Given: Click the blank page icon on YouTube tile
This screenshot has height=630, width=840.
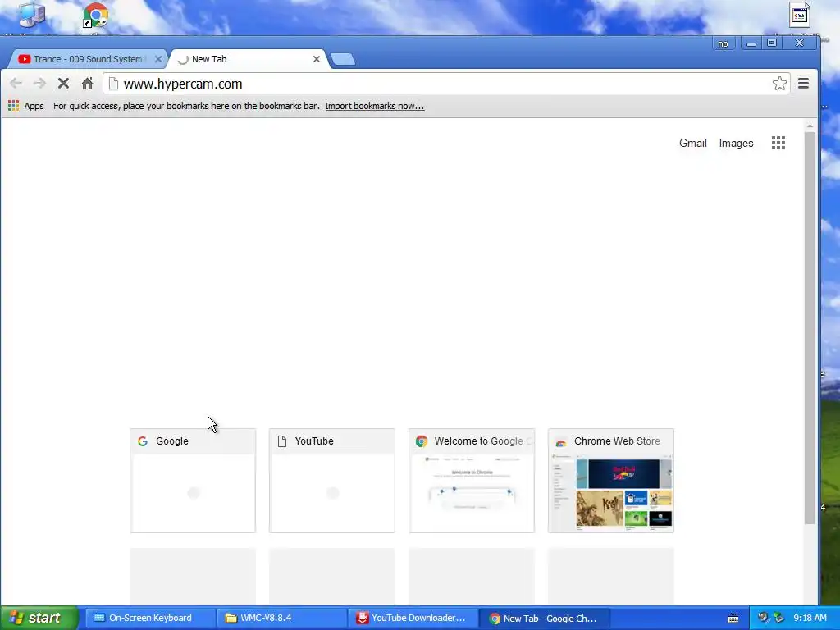Looking at the screenshot, I should pyautogui.click(x=282, y=441).
